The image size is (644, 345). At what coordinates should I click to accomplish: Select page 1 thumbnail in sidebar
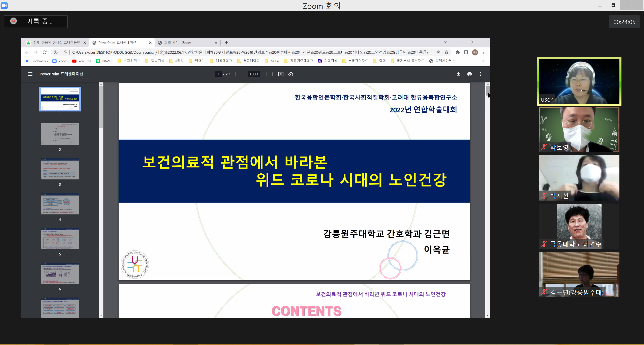[60, 99]
